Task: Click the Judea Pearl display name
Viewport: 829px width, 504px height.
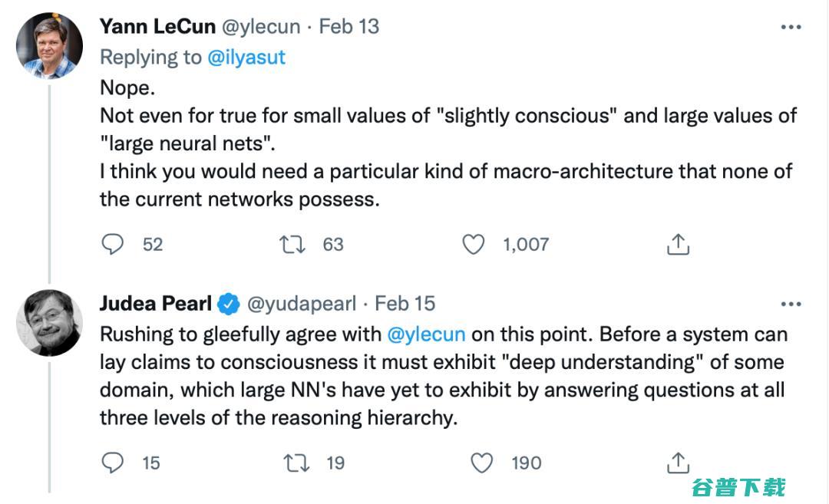Action: click(155, 303)
